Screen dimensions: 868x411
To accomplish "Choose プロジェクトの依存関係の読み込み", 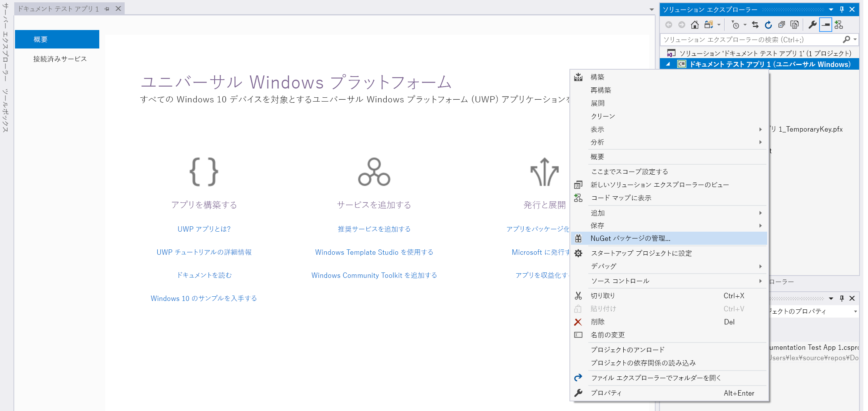I will tap(669, 363).
